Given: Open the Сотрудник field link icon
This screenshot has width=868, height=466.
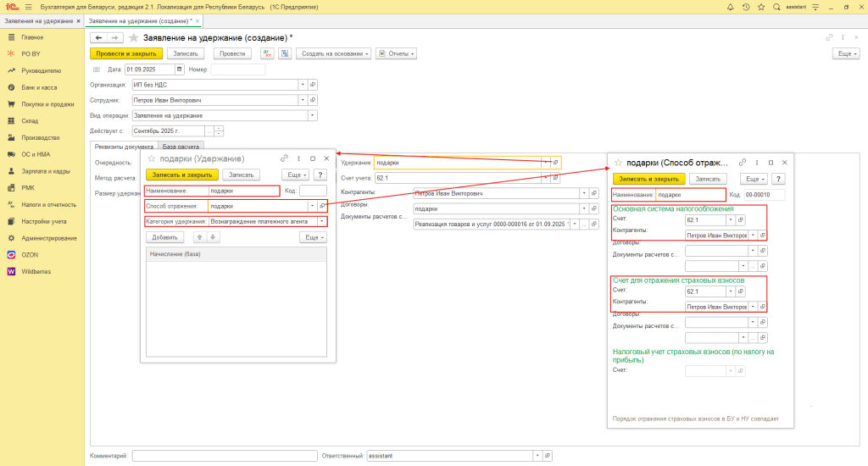Looking at the screenshot, I should click(x=313, y=100).
